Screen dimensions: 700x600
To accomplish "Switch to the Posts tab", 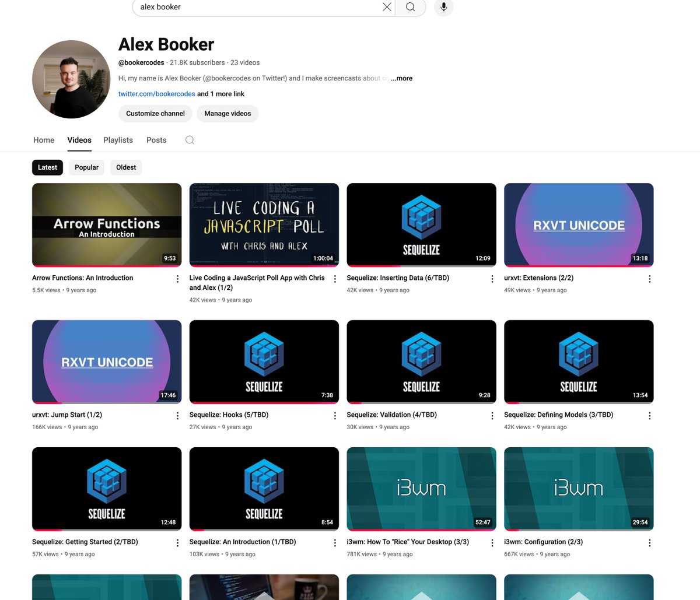I will 156,140.
